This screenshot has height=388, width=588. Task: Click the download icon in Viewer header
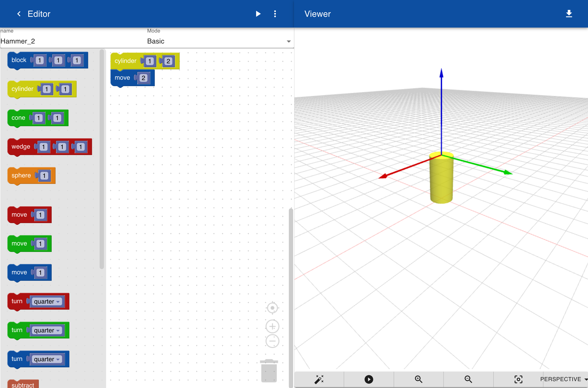(569, 14)
